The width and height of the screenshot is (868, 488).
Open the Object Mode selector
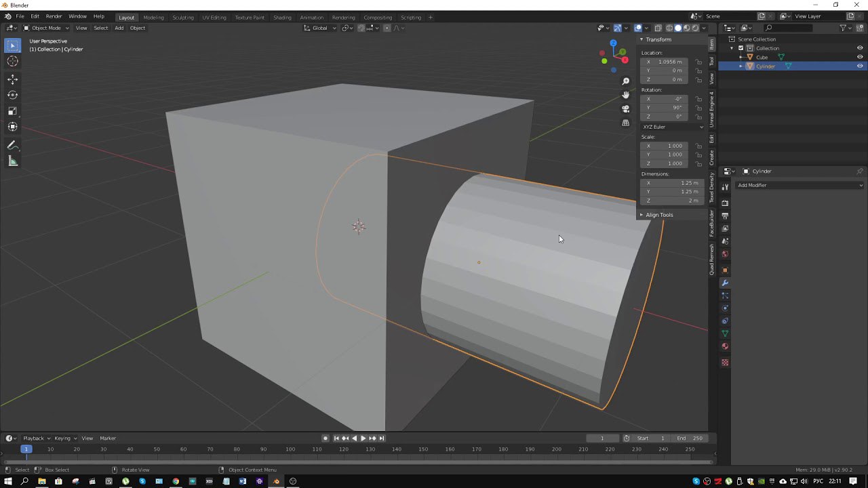click(x=46, y=28)
